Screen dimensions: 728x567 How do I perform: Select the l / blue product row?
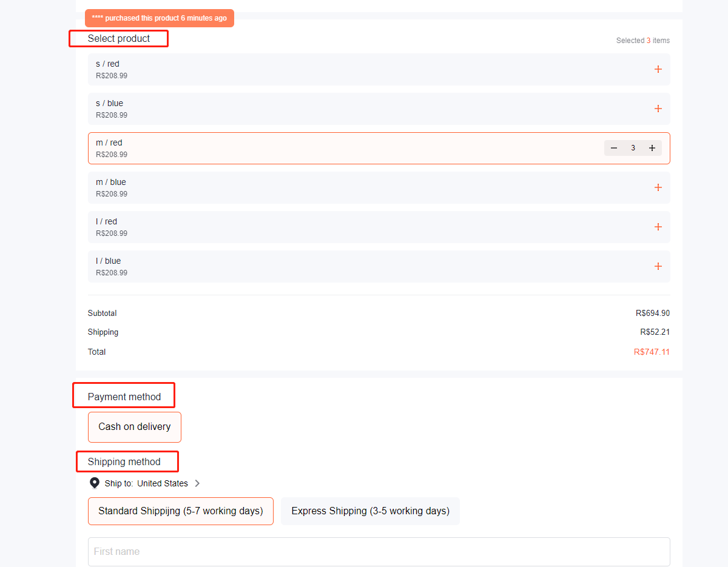click(303, 266)
